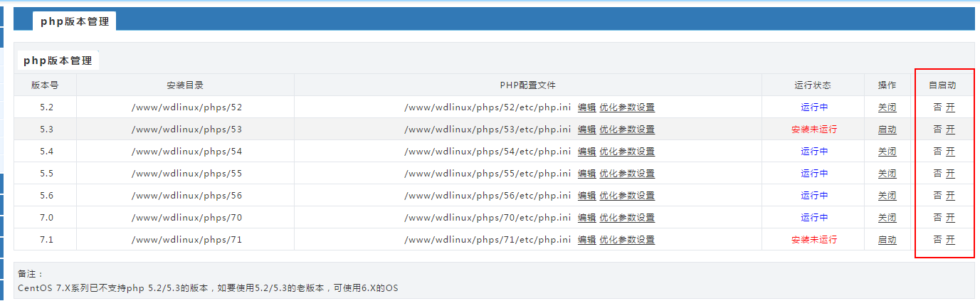Select the 运行状态 column header
The height and width of the screenshot is (306, 980).
coord(813,85)
